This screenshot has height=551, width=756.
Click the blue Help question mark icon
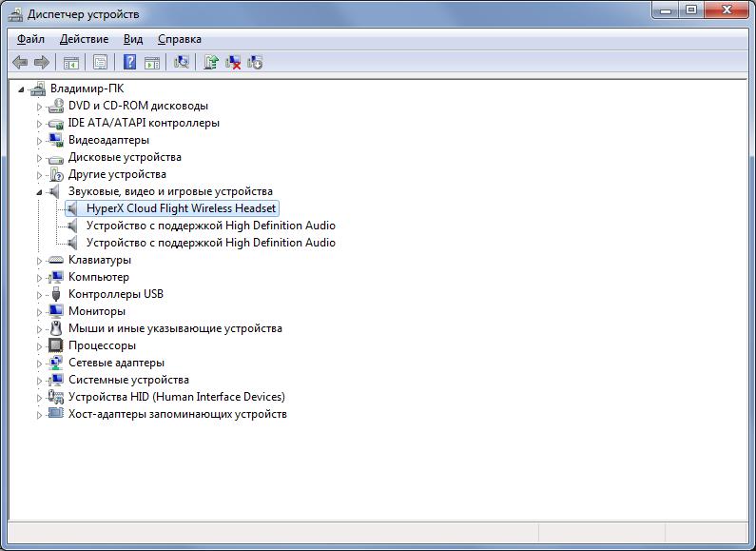129,62
